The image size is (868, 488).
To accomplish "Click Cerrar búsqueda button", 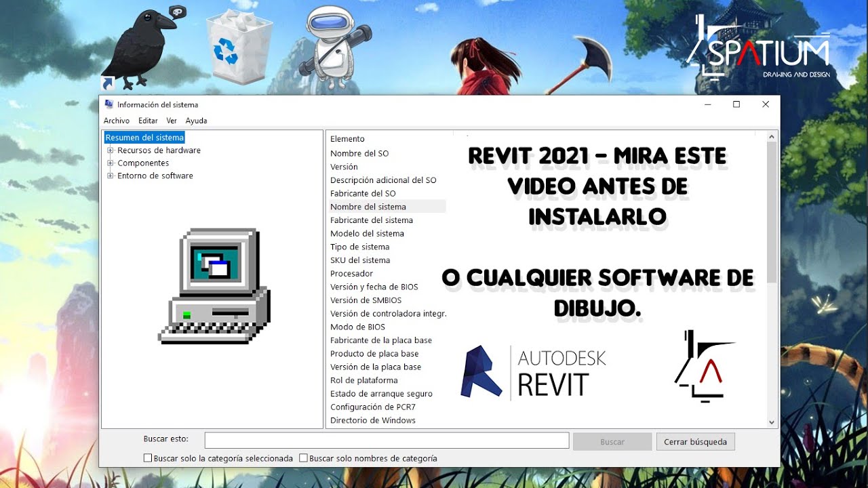I will 695,442.
